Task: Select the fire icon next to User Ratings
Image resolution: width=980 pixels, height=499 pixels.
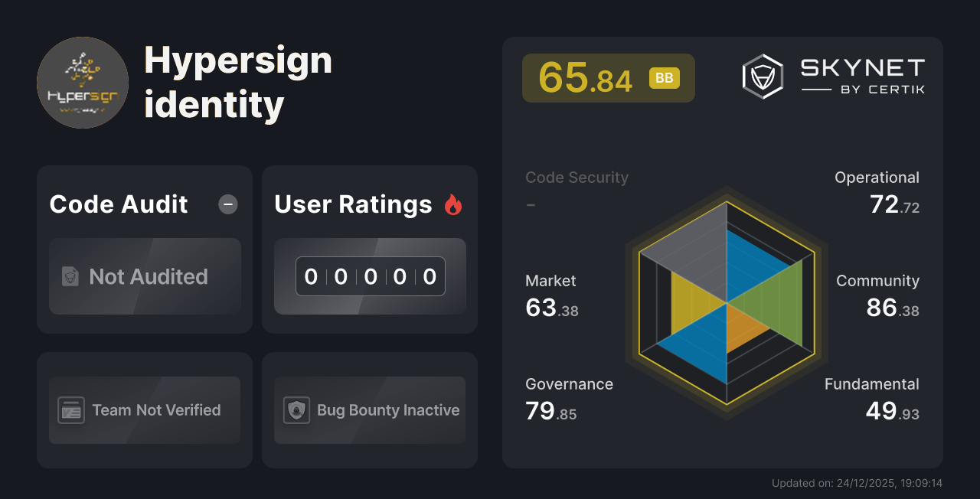Action: click(453, 204)
